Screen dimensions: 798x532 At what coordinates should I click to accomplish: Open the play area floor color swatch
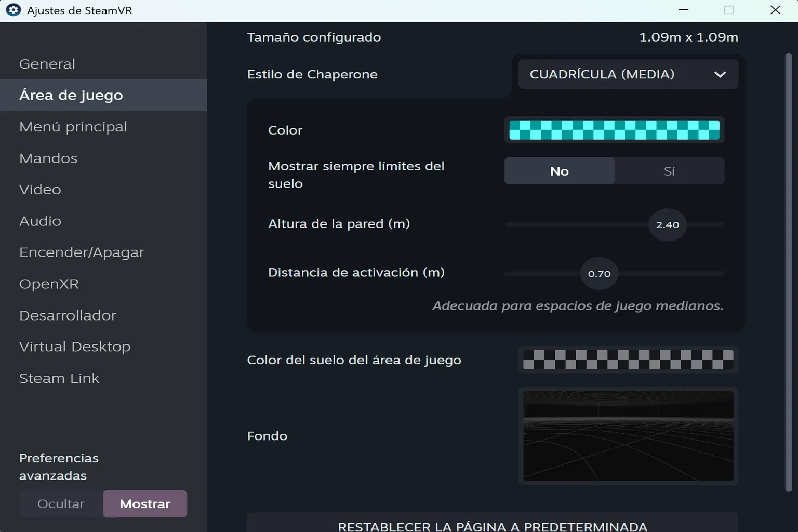[x=628, y=360]
